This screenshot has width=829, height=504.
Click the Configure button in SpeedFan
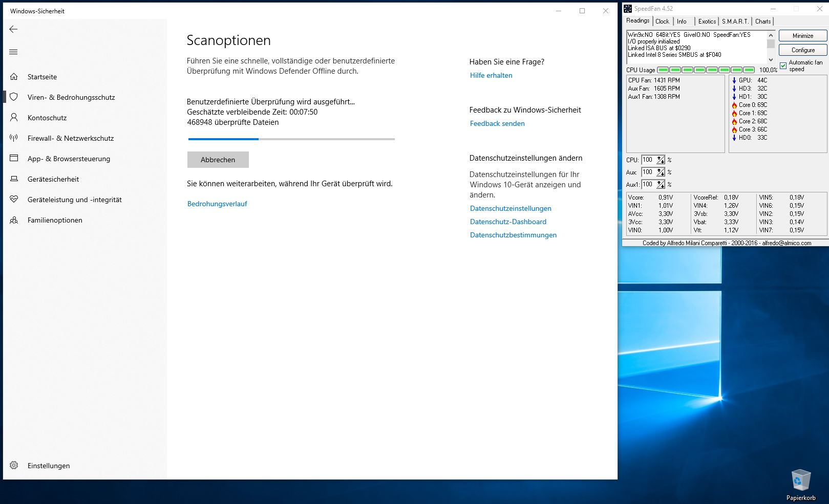(x=803, y=50)
